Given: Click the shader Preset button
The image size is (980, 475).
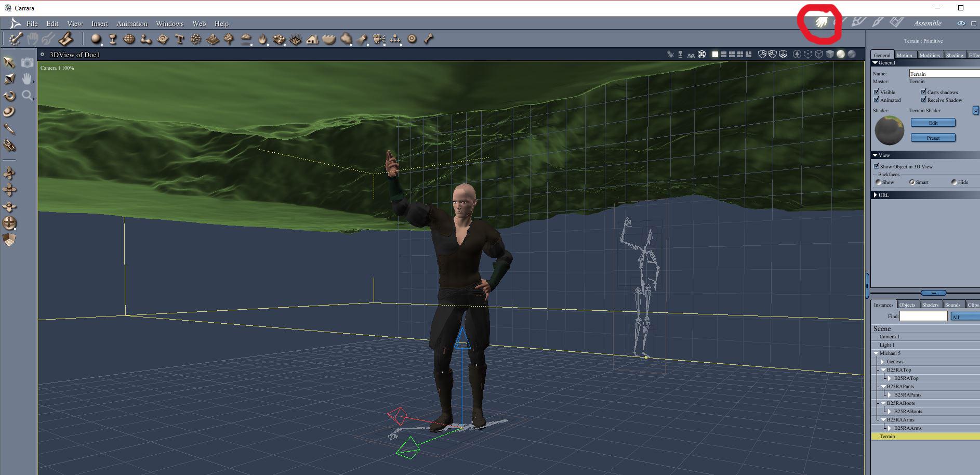Looking at the screenshot, I should (933, 138).
